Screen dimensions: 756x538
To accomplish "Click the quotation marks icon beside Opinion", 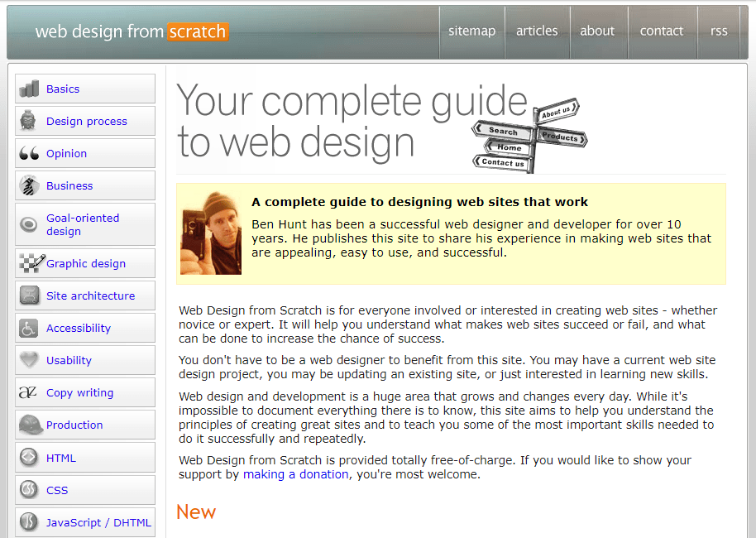I will click(x=29, y=153).
